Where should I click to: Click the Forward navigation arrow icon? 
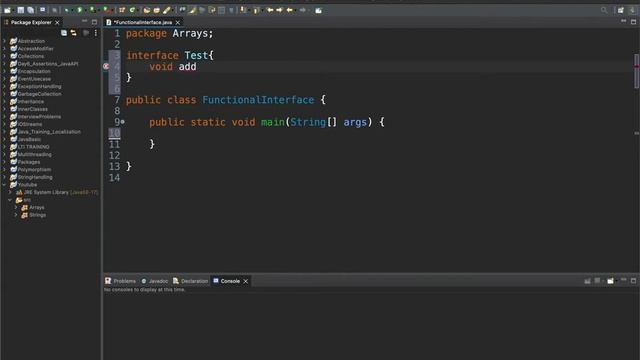point(302,10)
